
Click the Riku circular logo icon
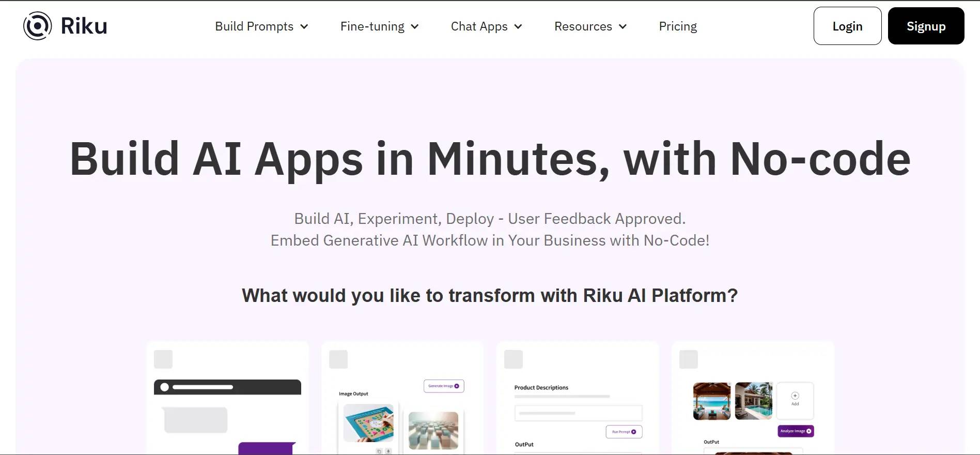[x=38, y=26]
